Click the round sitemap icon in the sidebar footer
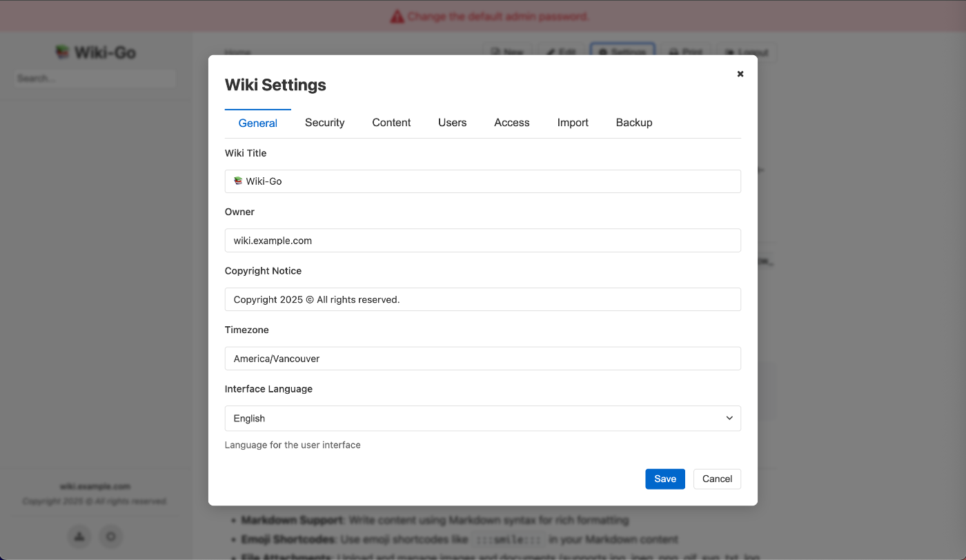 79,537
